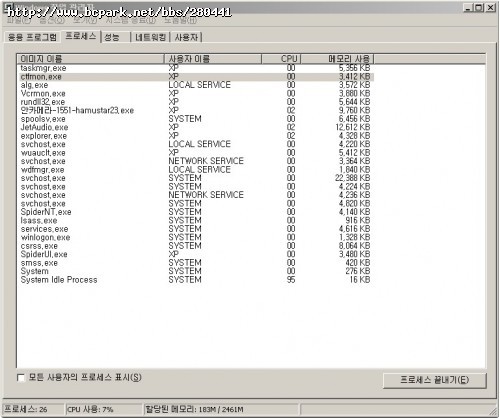Switch to the 네트워킹 tab
The height and width of the screenshot is (418, 500).
pos(150,37)
